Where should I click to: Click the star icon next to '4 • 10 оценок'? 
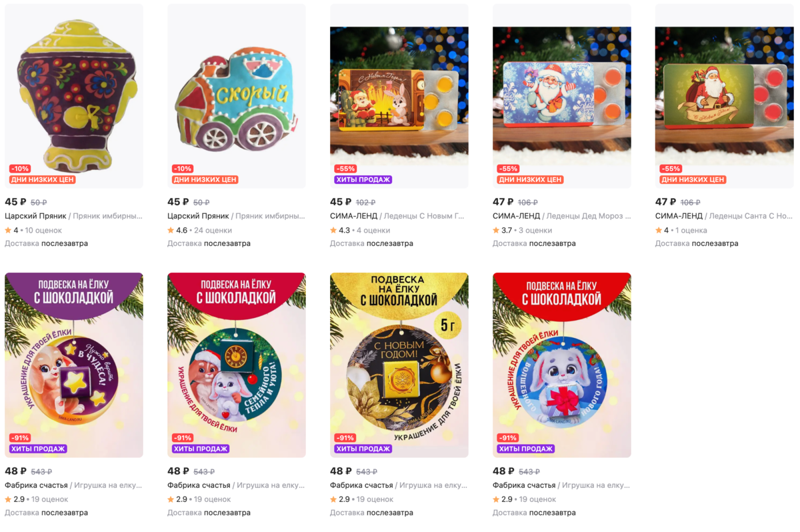click(x=8, y=230)
